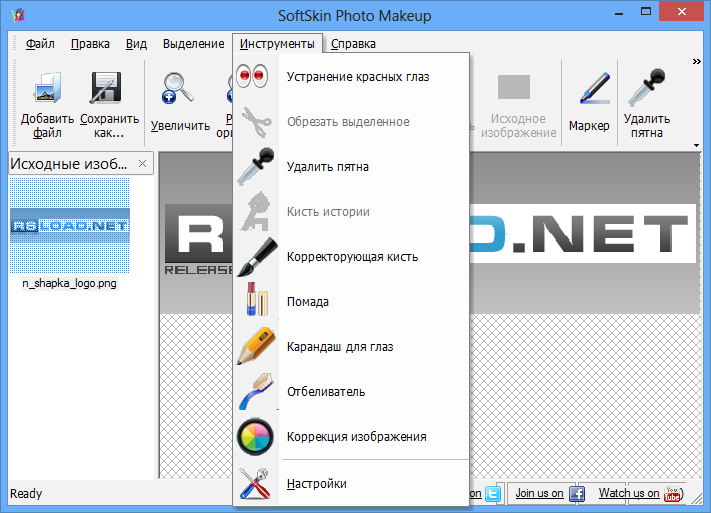The width and height of the screenshot is (711, 513).
Task: Click the toothbrush icon beside Отбеливатель
Action: tap(256, 391)
